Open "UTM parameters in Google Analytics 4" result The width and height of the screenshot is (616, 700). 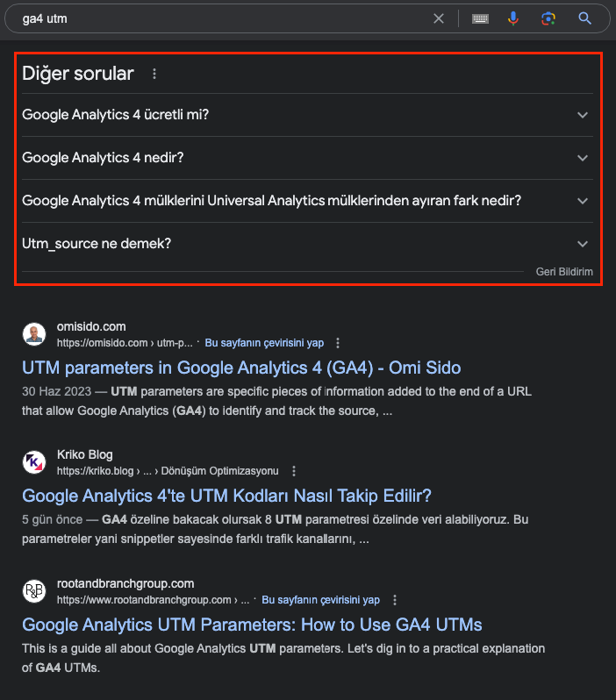point(241,368)
